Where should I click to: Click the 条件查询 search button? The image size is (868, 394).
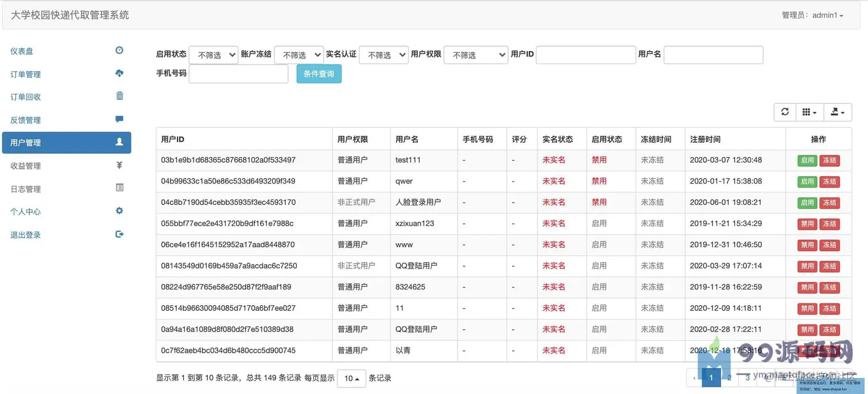[319, 73]
